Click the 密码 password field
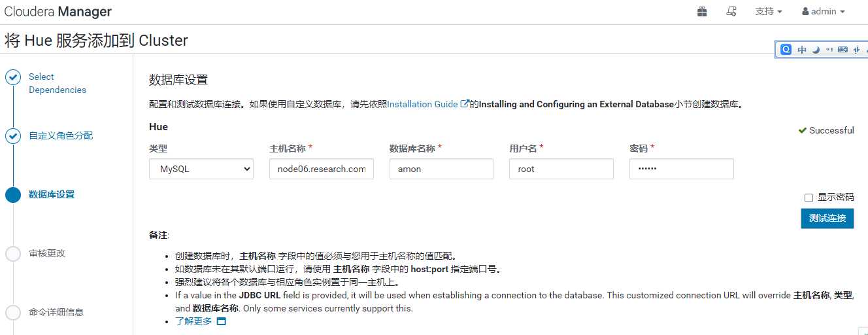The width and height of the screenshot is (868, 335). [x=681, y=169]
